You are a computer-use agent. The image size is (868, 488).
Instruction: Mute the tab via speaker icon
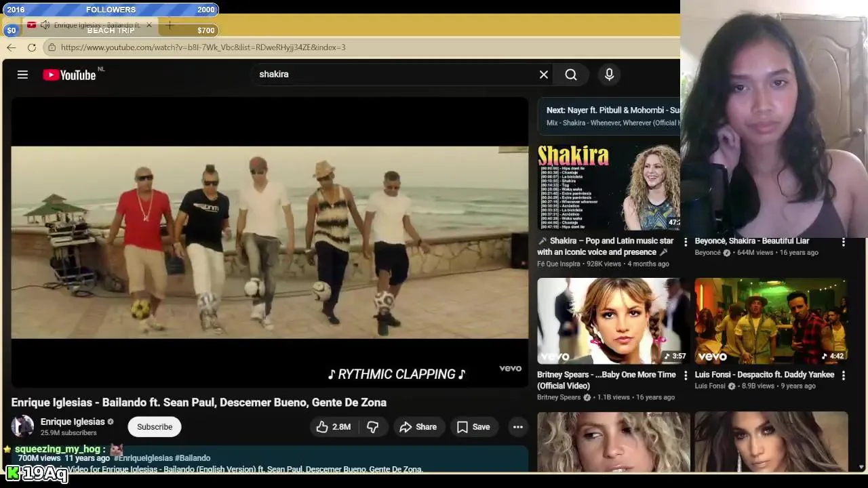45,25
